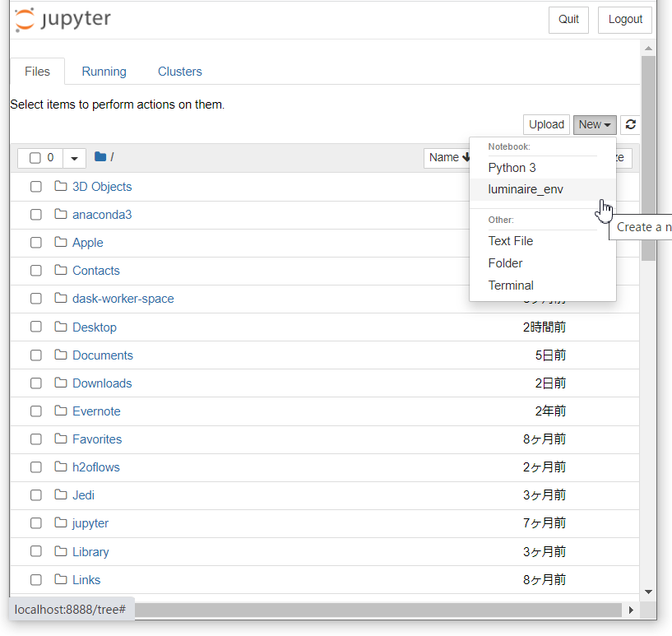Click the folder icon beside Evernote
672x636 pixels.
(60, 411)
